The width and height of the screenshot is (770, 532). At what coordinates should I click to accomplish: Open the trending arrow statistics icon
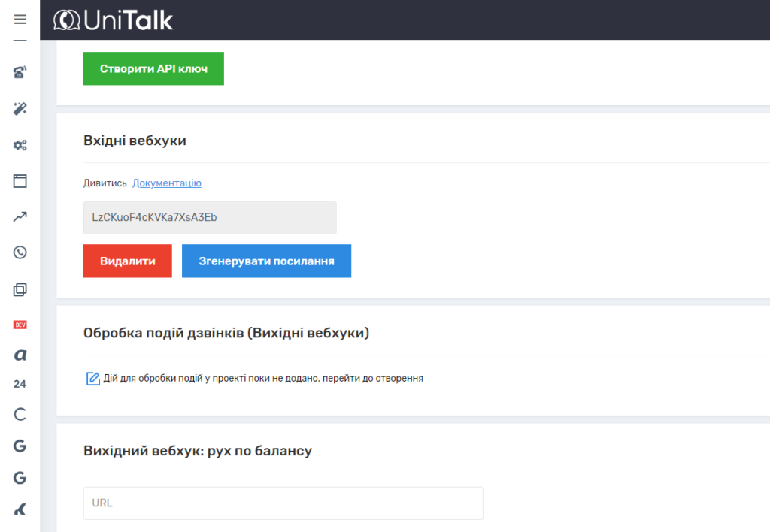point(20,216)
